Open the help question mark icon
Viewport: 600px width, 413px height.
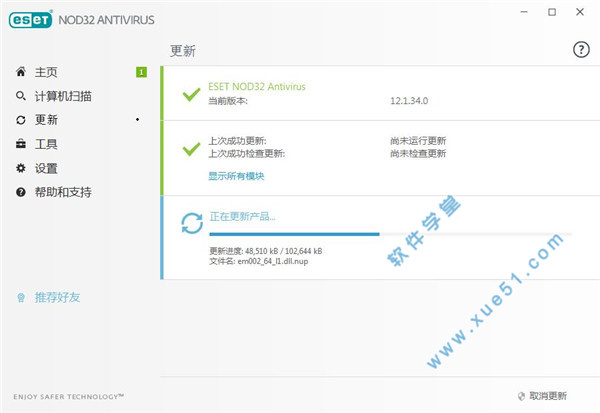(581, 50)
